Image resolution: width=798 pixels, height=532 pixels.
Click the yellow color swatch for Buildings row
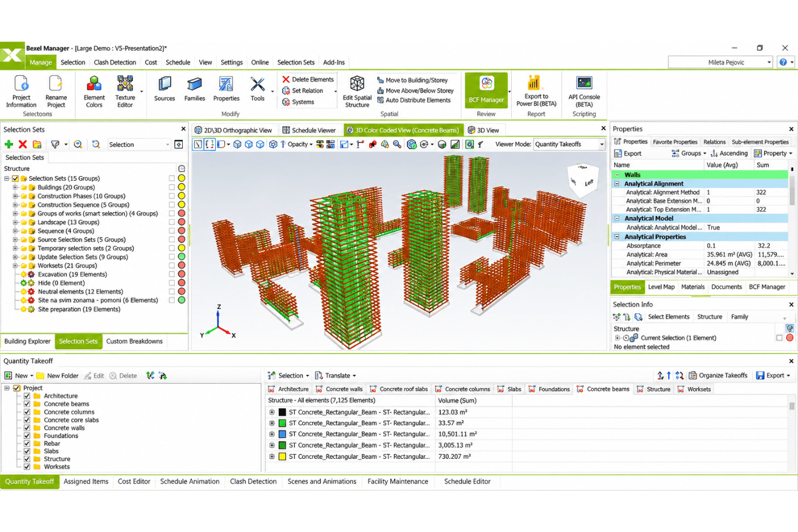[182, 188]
